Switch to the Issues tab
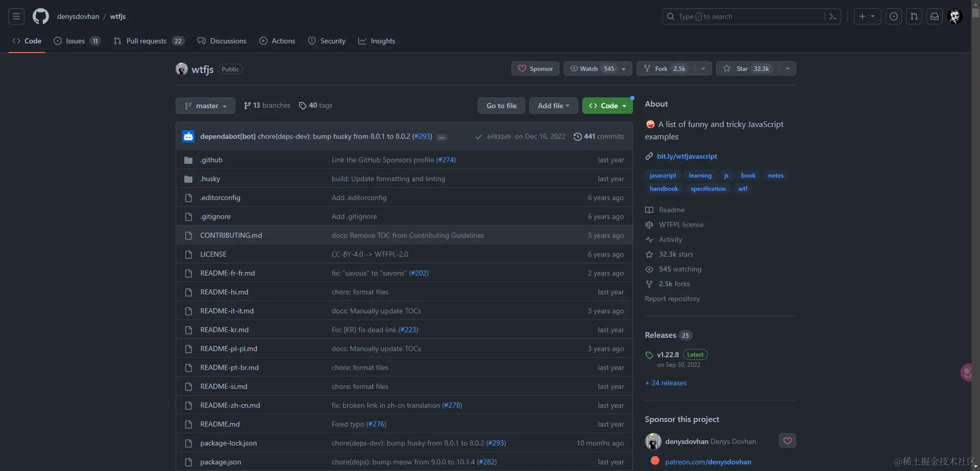This screenshot has height=471, width=980. point(77,41)
